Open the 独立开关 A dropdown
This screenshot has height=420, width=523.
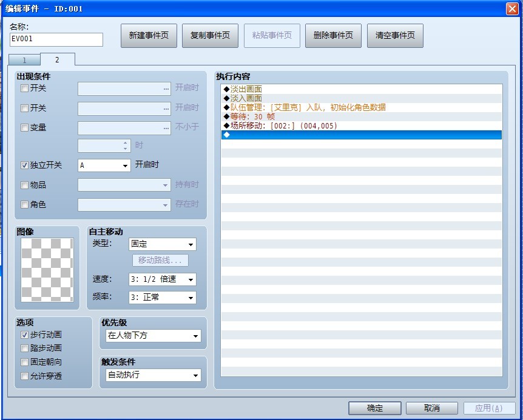pos(104,165)
